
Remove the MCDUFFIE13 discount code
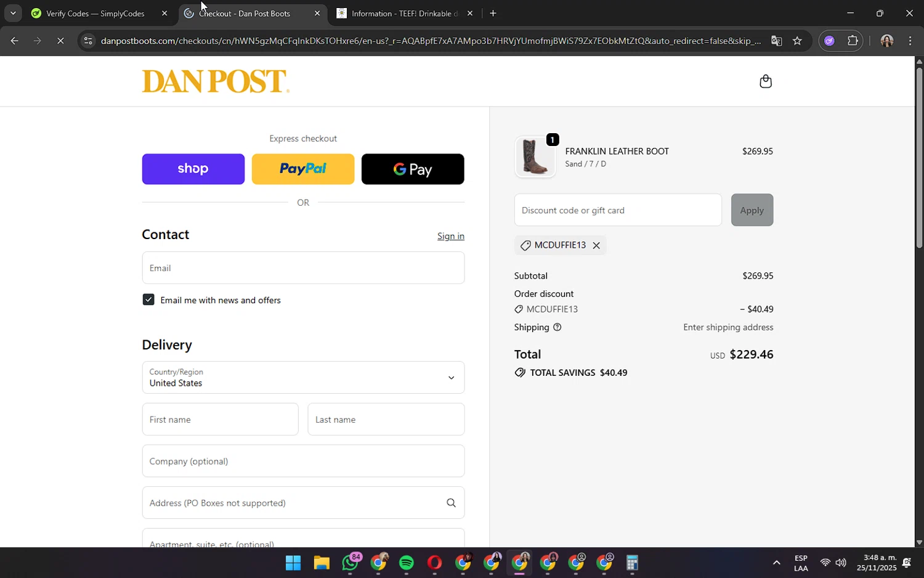(596, 245)
